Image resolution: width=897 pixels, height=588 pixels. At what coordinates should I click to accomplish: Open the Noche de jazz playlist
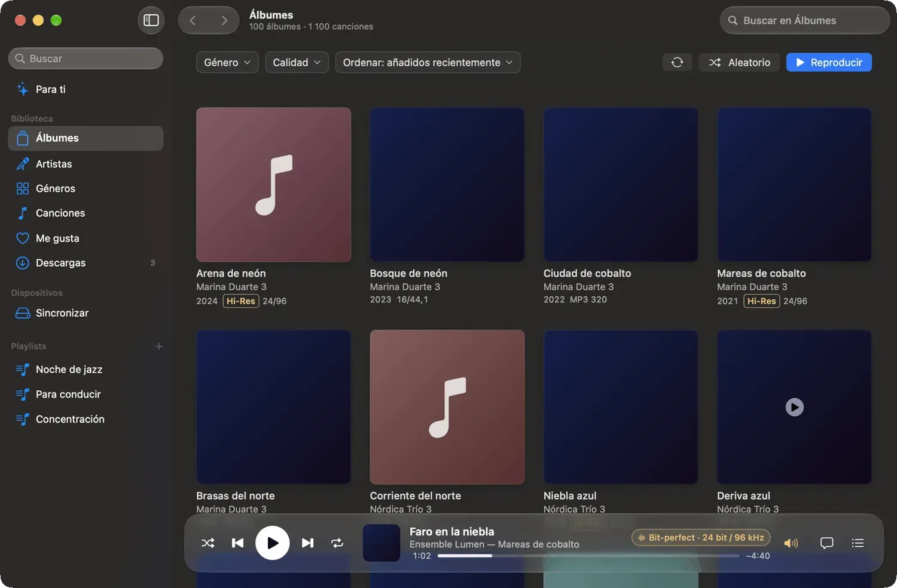click(86, 369)
